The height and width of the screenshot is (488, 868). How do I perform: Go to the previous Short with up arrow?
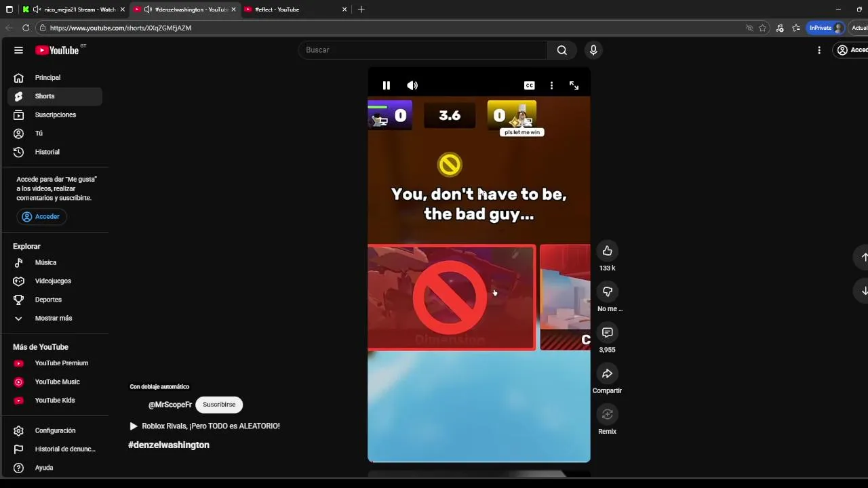pyautogui.click(x=864, y=258)
